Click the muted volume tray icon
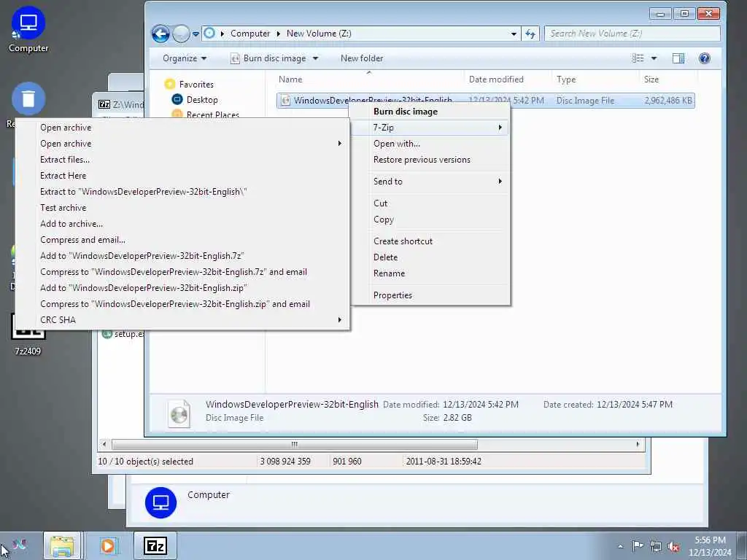This screenshot has height=560, width=747. pos(673,547)
